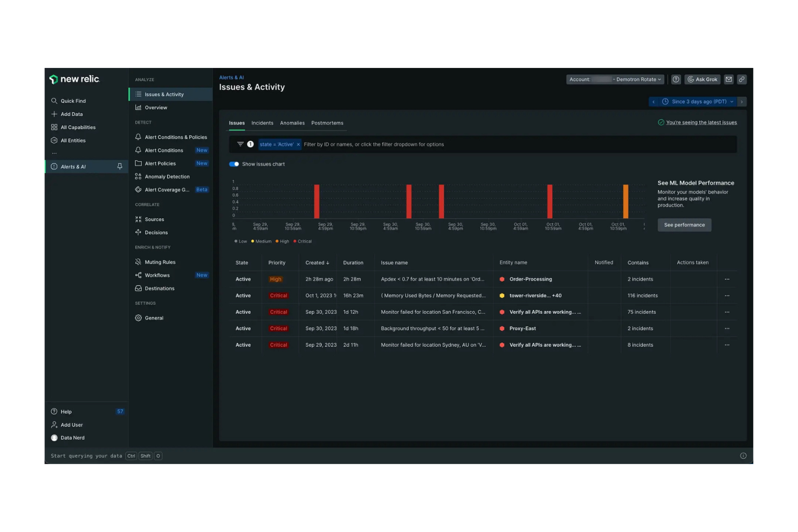Open Quick Find search
Image resolution: width=798 pixels, height=532 pixels.
click(x=54, y=101)
